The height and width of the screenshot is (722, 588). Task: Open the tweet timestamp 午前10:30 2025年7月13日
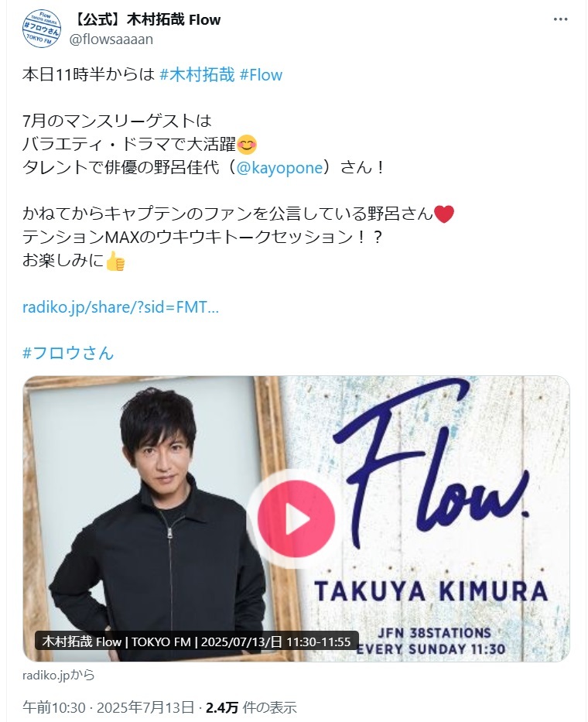click(108, 707)
